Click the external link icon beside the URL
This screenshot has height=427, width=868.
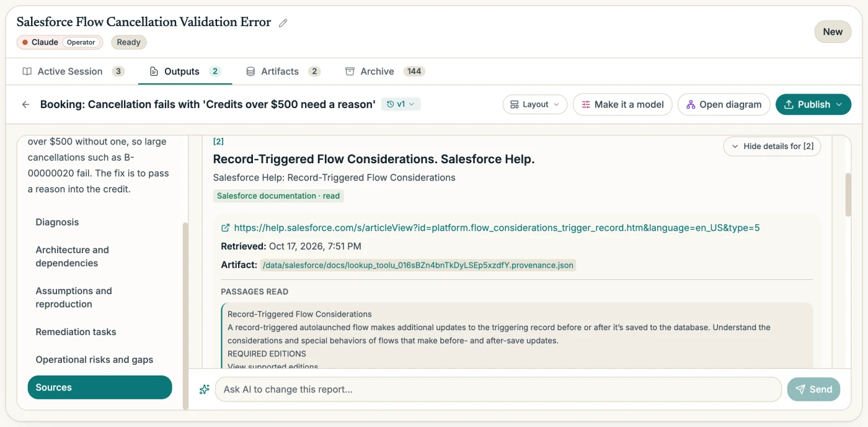[x=226, y=228]
